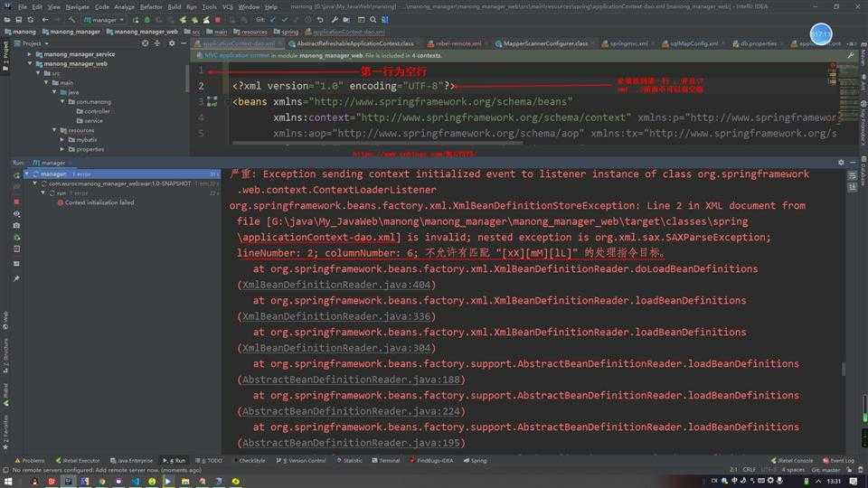Viewport: 868px width, 488px height.
Task: Collapse the manager root node in Run tree
Action: (x=26, y=174)
